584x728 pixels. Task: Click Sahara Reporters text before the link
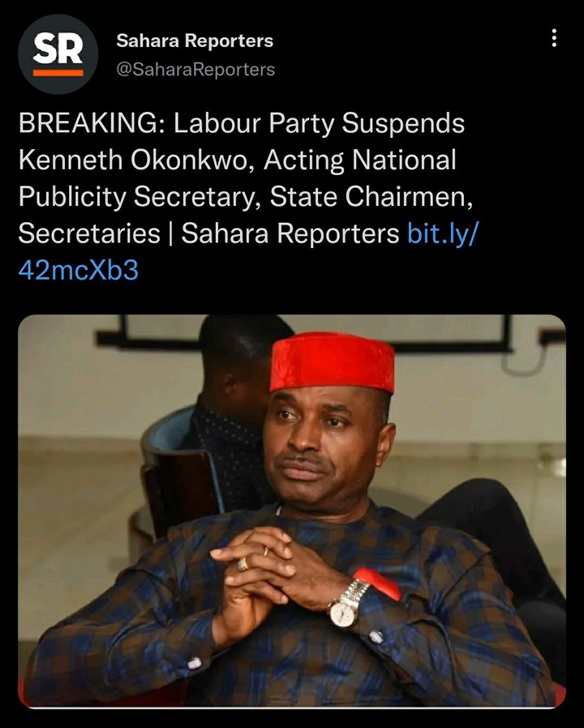[290, 233]
